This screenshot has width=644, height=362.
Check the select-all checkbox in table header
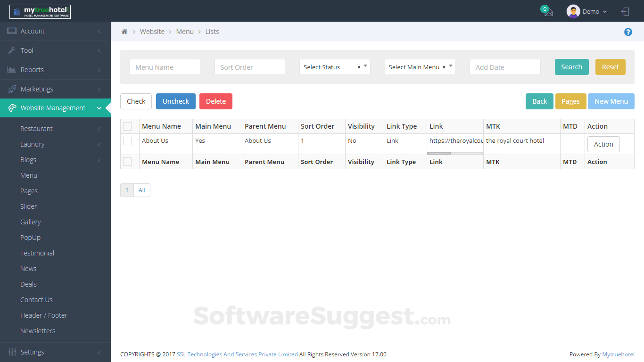point(126,126)
